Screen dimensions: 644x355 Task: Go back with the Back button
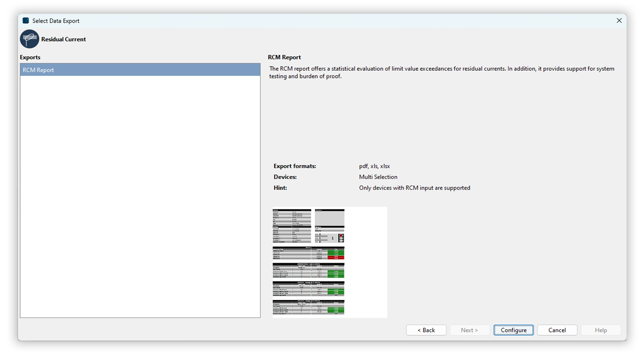(426, 330)
